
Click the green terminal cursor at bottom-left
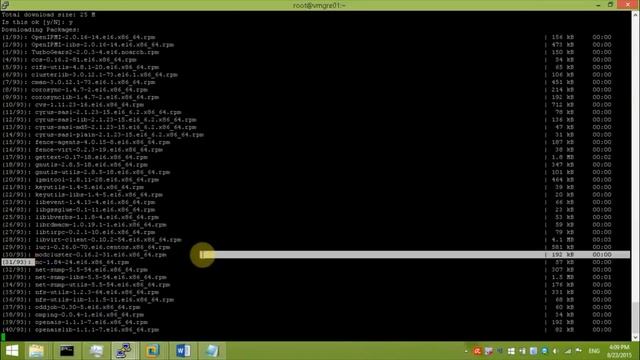click(3, 337)
